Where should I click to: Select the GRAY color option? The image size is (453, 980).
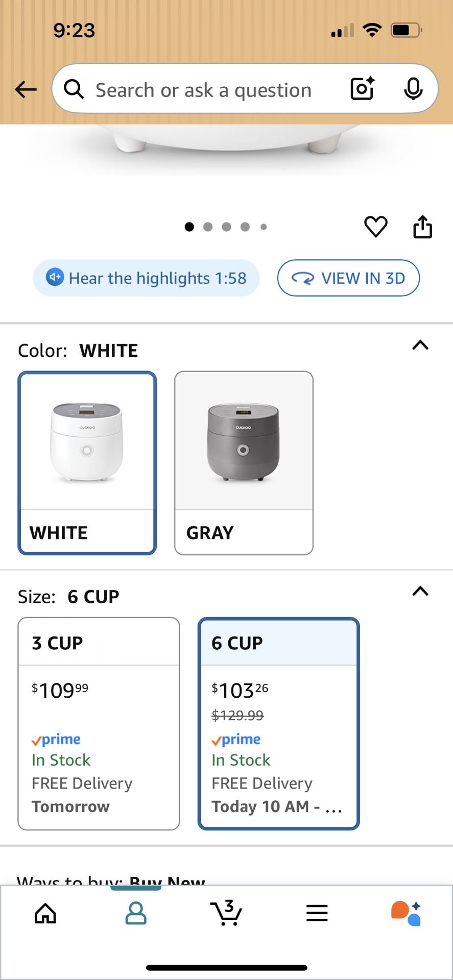(x=244, y=462)
